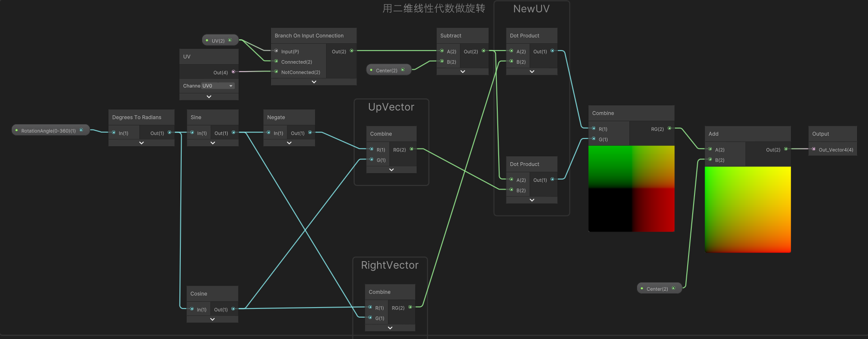Expand the Branch On Input Connection chevron
The image size is (868, 339).
[314, 82]
